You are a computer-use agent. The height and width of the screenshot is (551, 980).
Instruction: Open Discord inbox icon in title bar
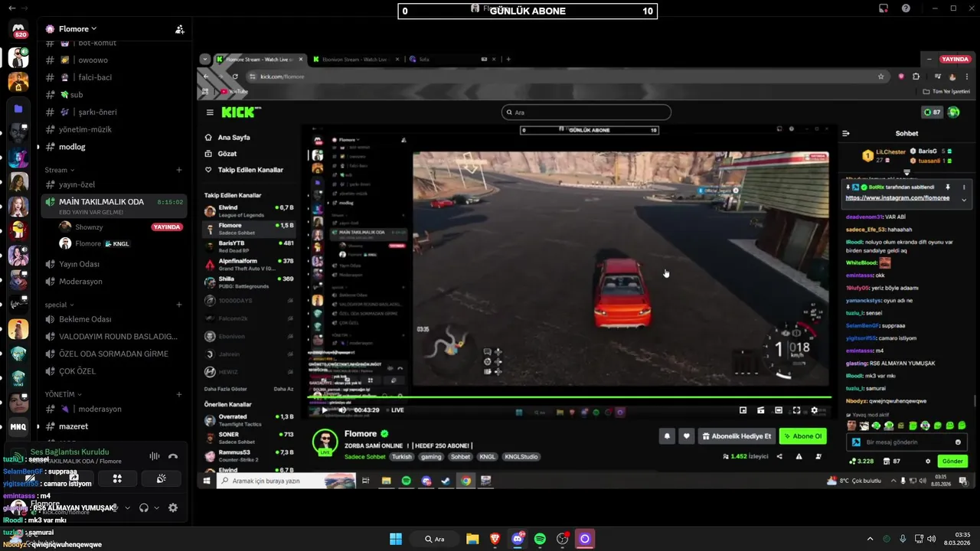(x=884, y=8)
